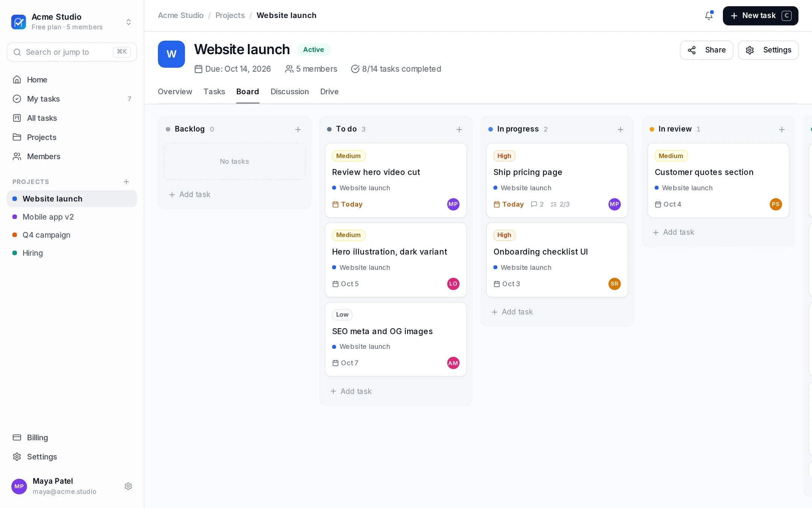Open comments icon on Ship pricing page card
This screenshot has width=812, height=508.
pyautogui.click(x=537, y=204)
